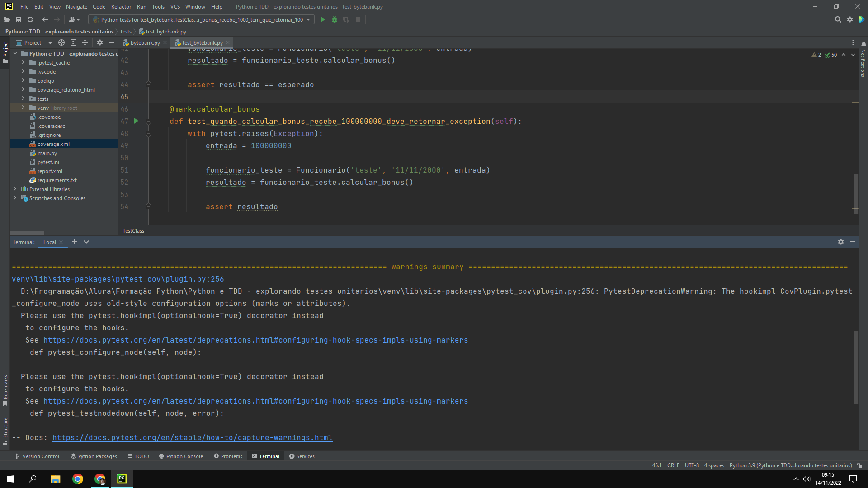Hide the Project panel with minus icon
The image size is (868, 488).
coord(112,42)
